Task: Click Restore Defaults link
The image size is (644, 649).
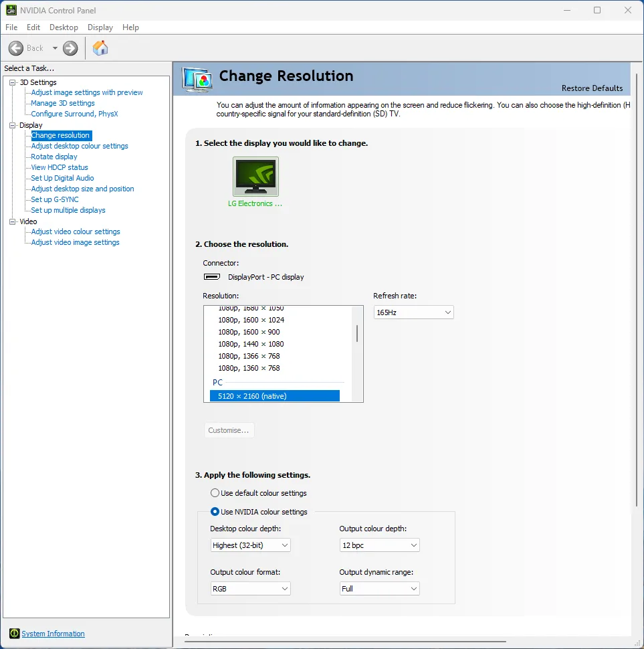Action: pyautogui.click(x=592, y=88)
